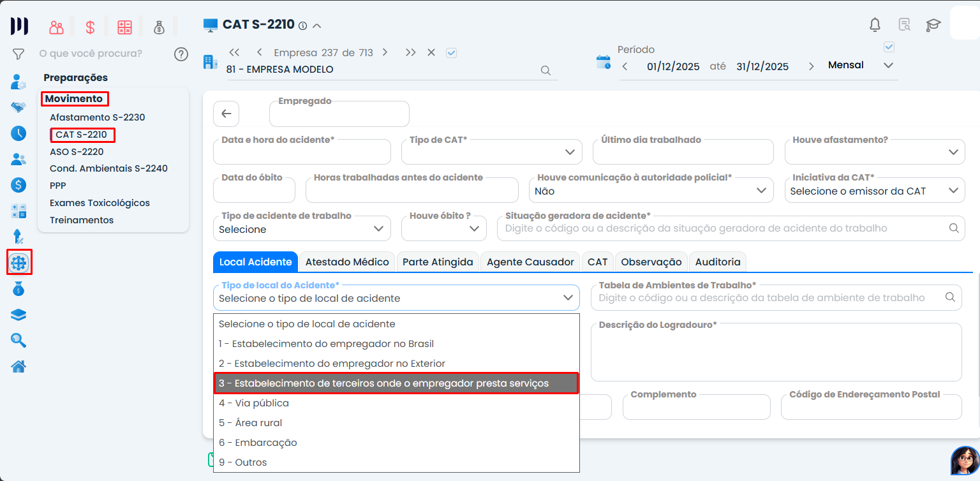This screenshot has height=481, width=980.
Task: Open the Houve óbito dropdown
Action: 444,228
